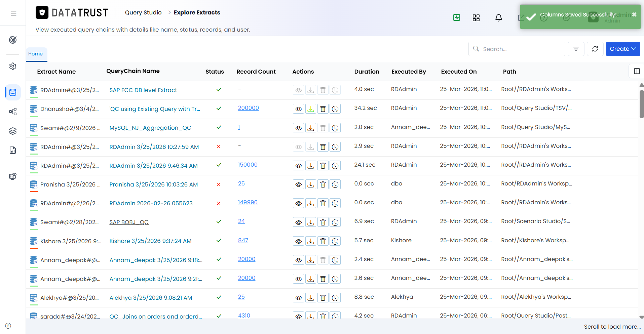Download the Dhanusha extract with 200000 records
Viewport: 644px width, 334px height.
click(x=311, y=109)
